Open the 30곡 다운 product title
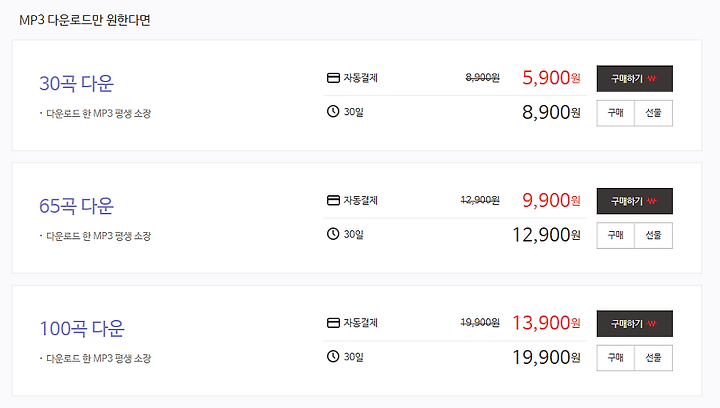Screen dimensions: 720x408 coord(76,84)
